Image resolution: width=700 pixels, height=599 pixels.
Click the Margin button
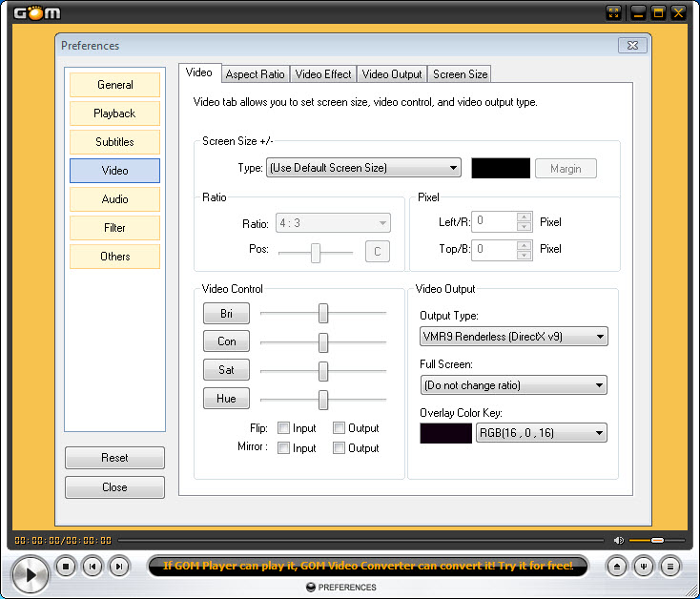click(566, 169)
